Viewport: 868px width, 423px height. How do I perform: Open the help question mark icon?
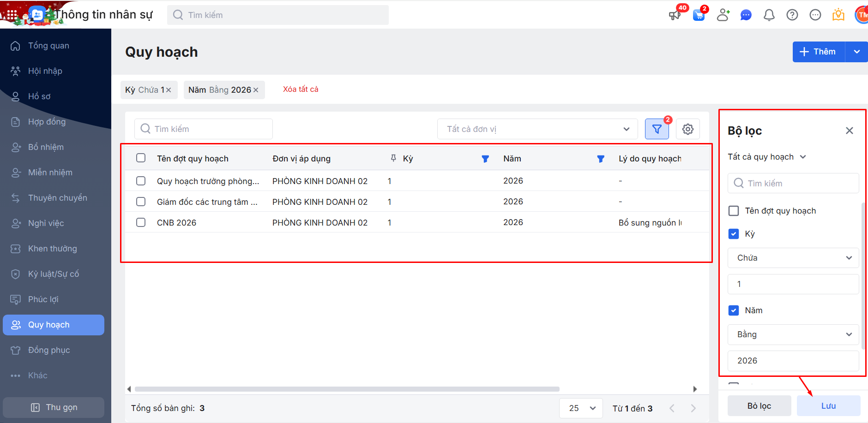tap(792, 15)
